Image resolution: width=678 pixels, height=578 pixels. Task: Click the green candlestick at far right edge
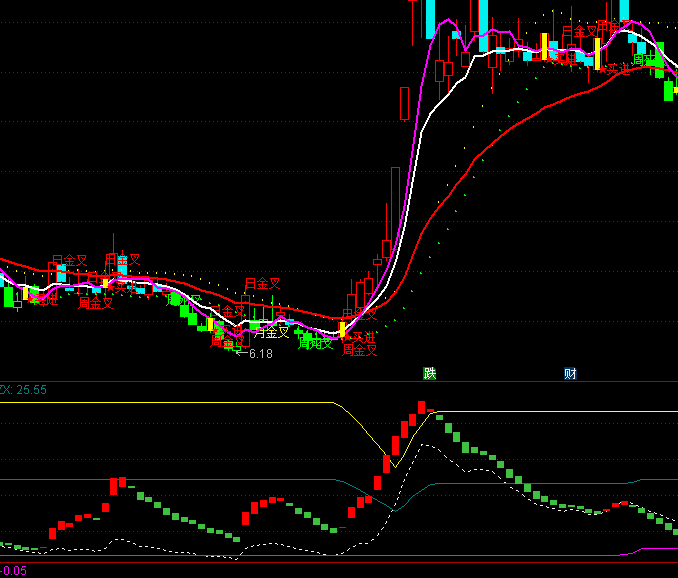669,90
